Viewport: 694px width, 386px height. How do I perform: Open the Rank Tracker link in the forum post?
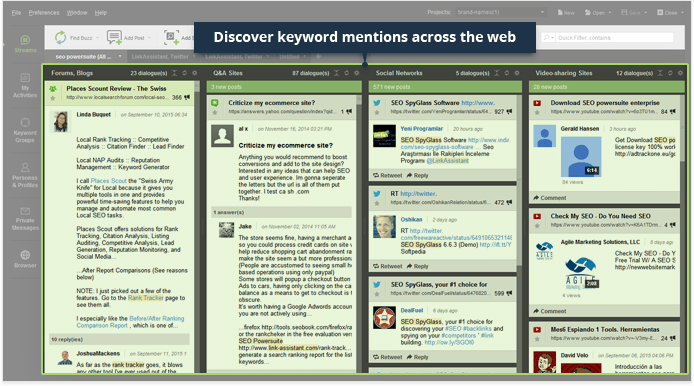[x=146, y=298]
